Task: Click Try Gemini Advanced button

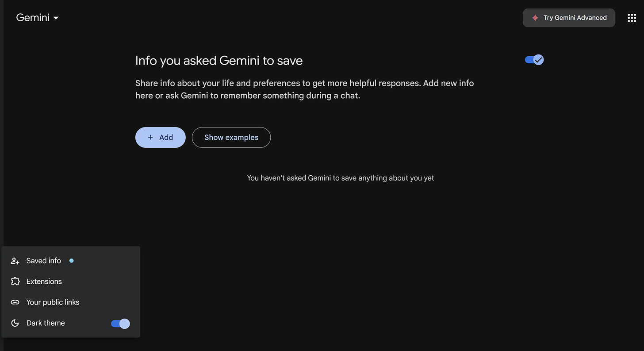Action: click(569, 18)
